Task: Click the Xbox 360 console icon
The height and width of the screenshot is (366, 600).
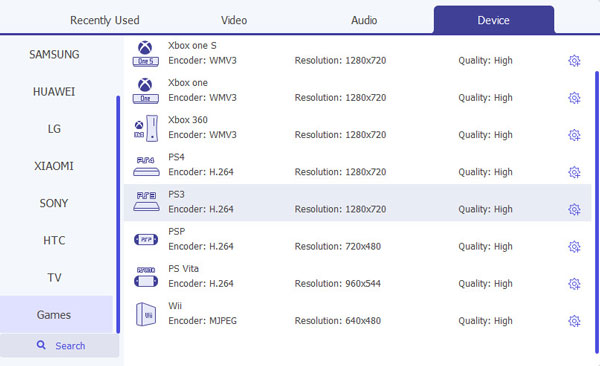Action: click(146, 128)
